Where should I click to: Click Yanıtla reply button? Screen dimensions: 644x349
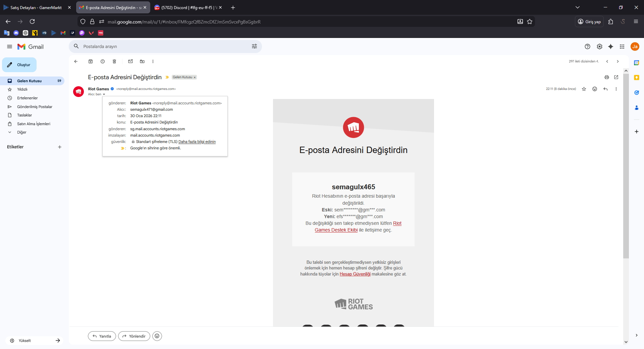pyautogui.click(x=102, y=336)
